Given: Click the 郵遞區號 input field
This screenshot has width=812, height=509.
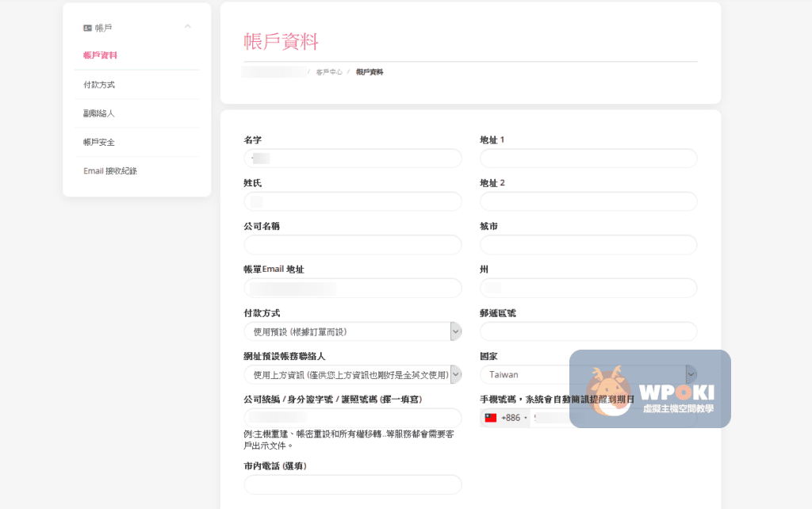Looking at the screenshot, I should tap(588, 331).
